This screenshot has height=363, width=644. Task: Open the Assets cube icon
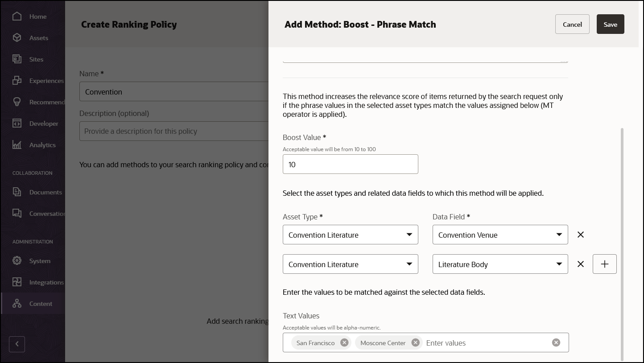tap(17, 38)
